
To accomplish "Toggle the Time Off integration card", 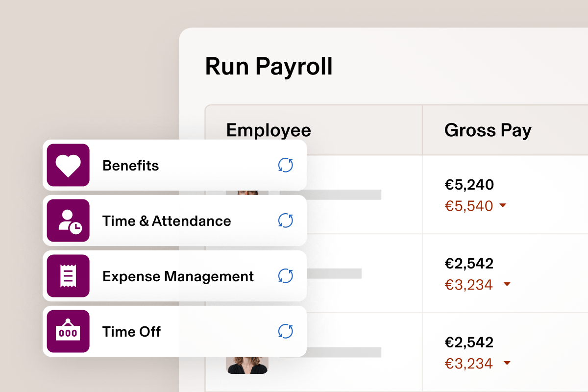I will click(x=175, y=331).
